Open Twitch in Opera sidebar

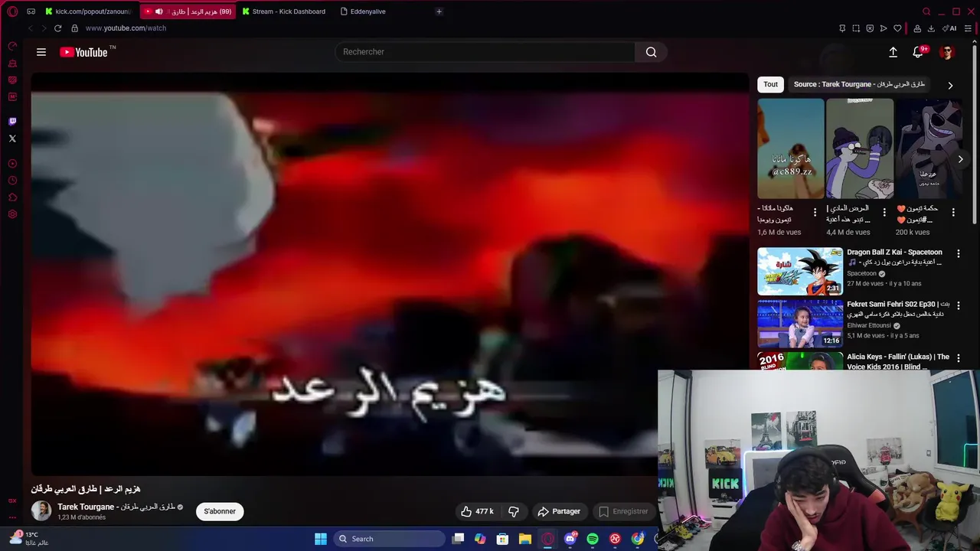[x=12, y=121]
